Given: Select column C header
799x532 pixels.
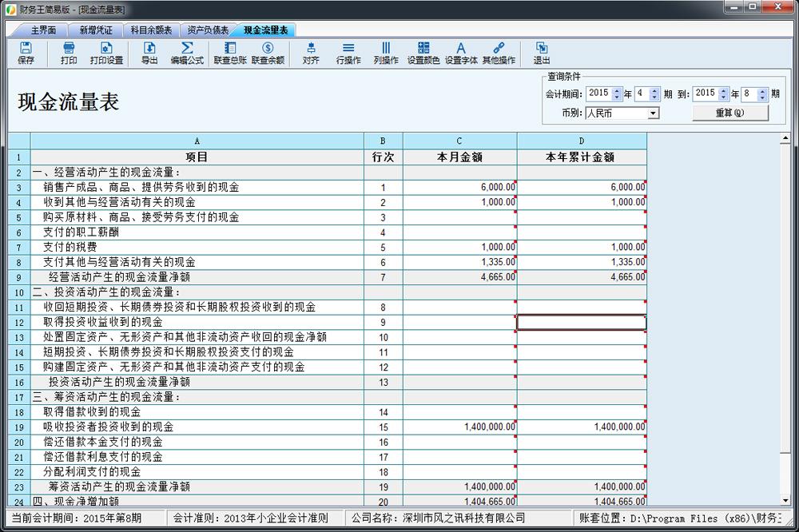Looking at the screenshot, I should click(x=459, y=141).
